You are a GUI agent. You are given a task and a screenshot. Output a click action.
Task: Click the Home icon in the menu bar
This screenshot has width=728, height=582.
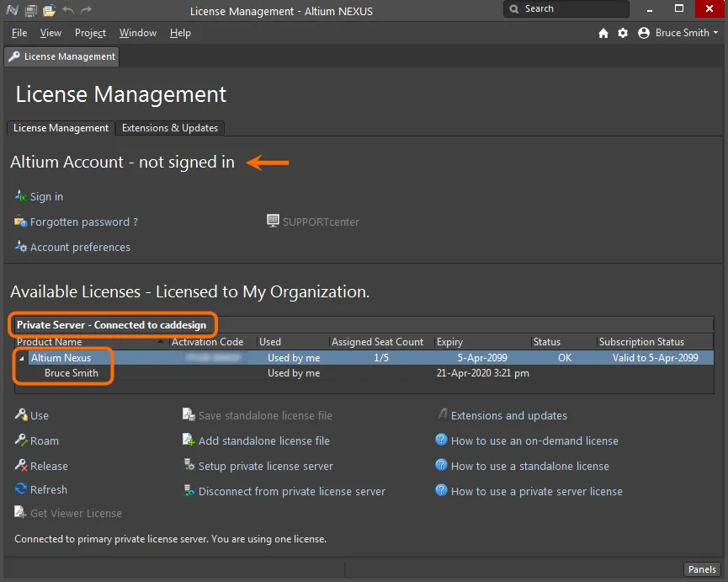603,33
